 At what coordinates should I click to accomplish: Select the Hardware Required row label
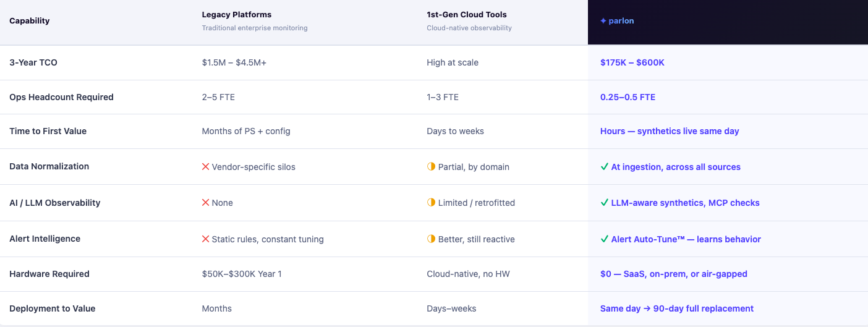point(49,274)
